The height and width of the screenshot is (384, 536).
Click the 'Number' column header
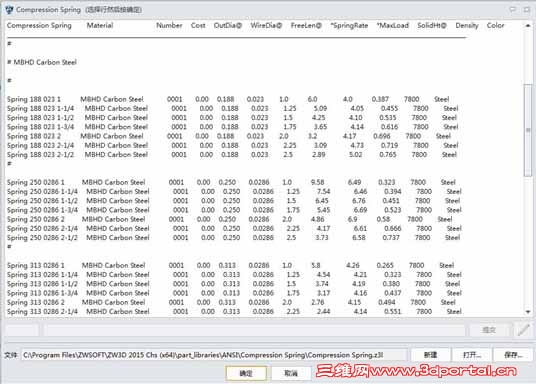pos(169,25)
